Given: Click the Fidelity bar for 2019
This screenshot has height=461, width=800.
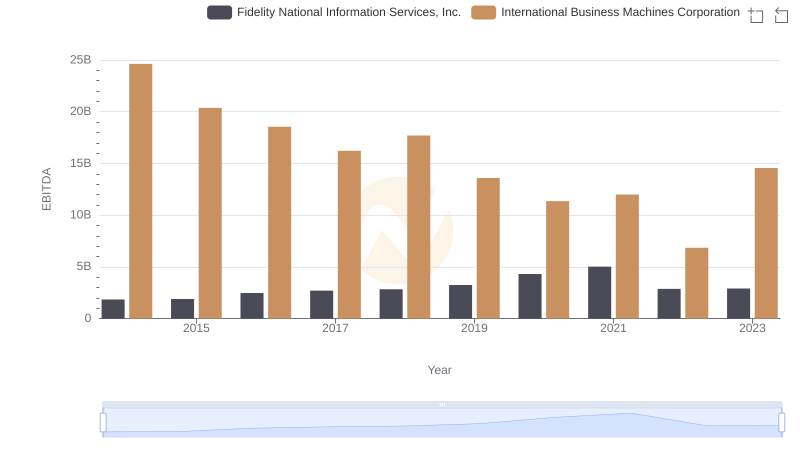Looking at the screenshot, I should 460,302.
